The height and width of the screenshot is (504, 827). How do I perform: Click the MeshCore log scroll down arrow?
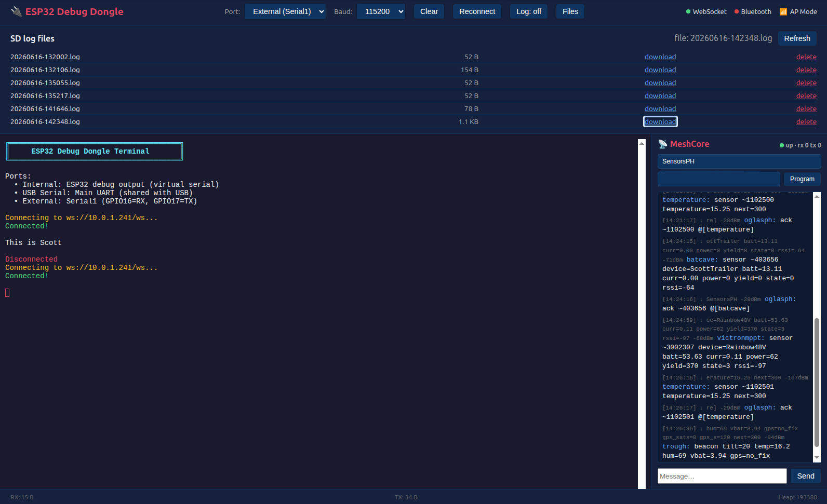point(817,458)
